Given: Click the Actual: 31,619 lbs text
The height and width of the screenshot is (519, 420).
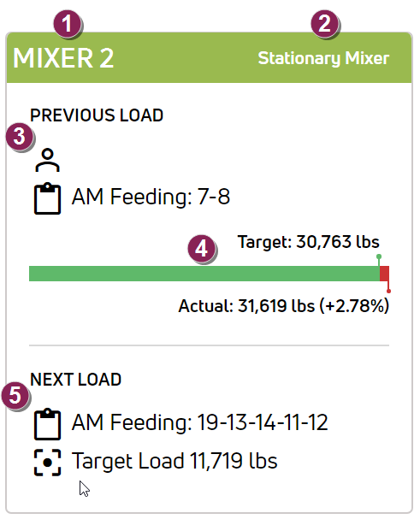Looking at the screenshot, I should point(246,306).
